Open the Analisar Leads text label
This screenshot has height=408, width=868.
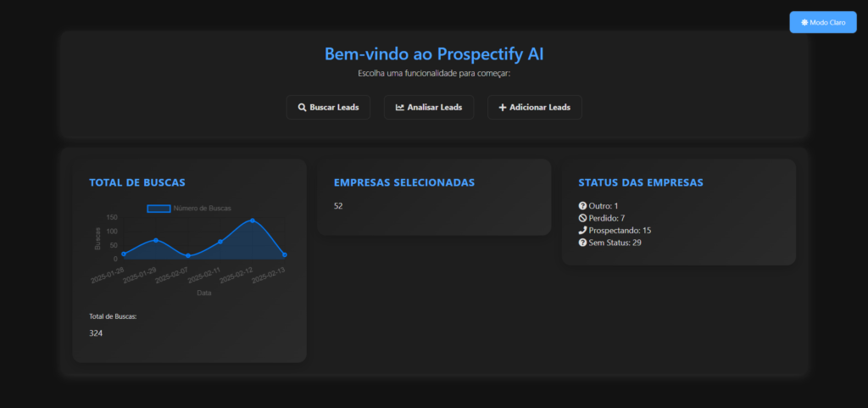[x=434, y=108]
